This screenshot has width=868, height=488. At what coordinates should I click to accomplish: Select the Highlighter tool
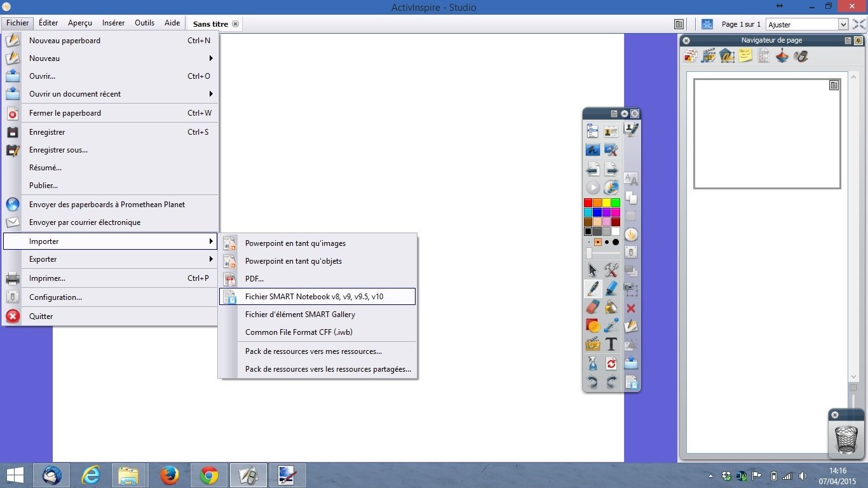click(x=611, y=288)
